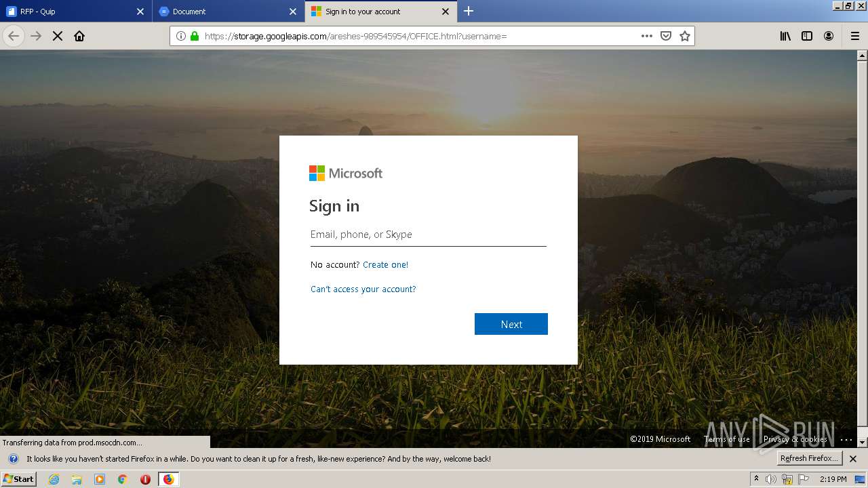Click the Firefox taskbar button
The width and height of the screenshot is (868, 488).
pos(168,479)
